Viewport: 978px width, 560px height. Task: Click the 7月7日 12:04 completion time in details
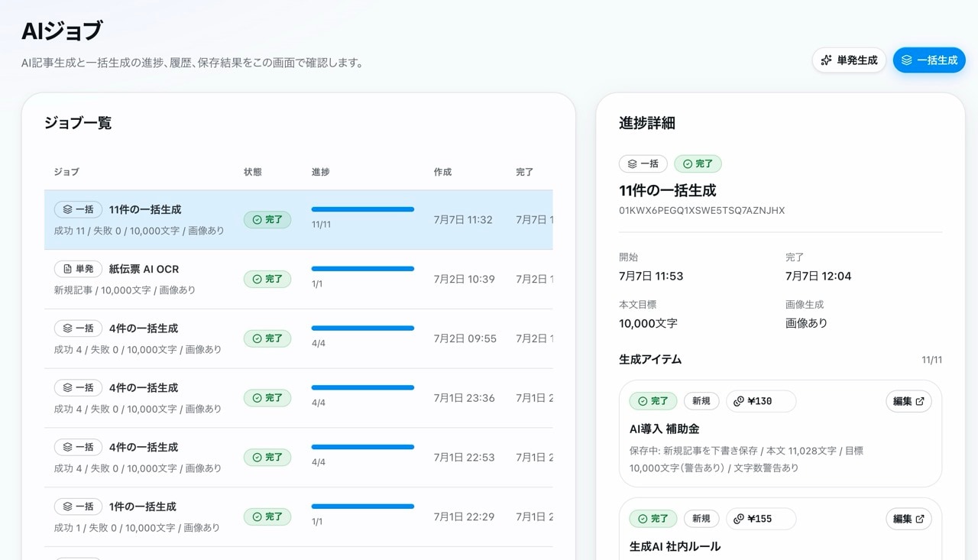pos(818,276)
